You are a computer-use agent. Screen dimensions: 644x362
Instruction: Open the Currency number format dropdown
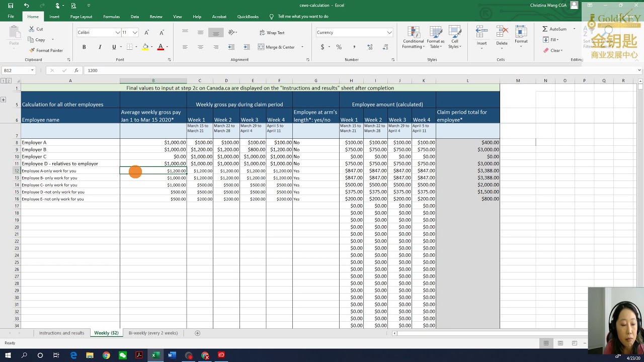tap(389, 33)
